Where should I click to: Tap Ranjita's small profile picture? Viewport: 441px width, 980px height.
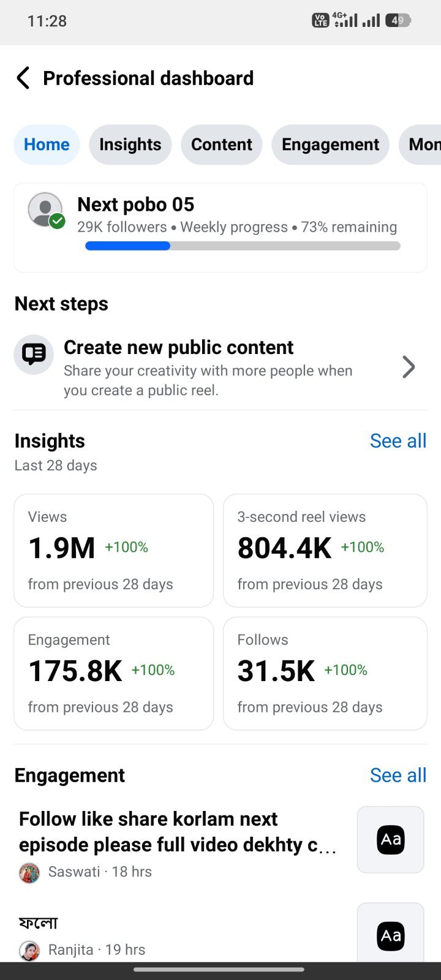point(29,950)
